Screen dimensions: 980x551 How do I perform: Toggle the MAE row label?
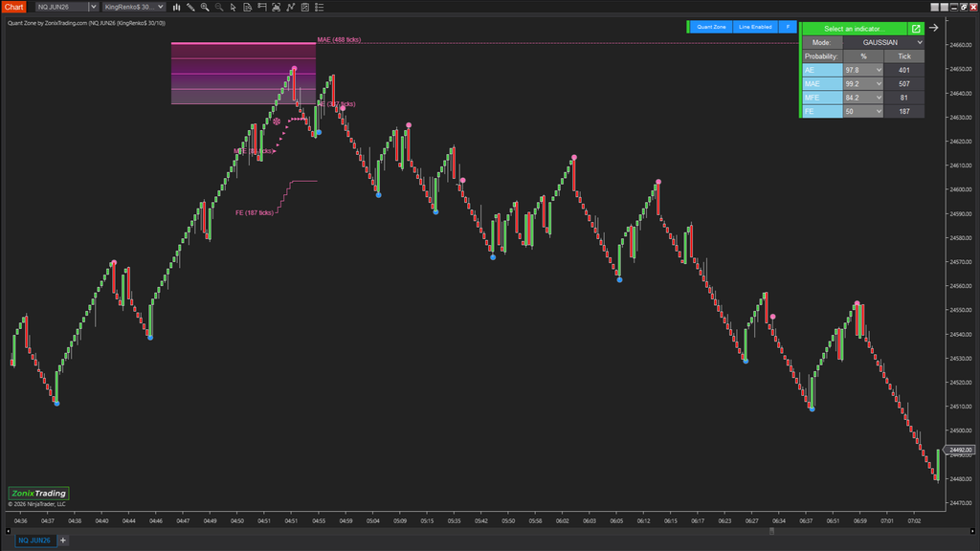(822, 84)
